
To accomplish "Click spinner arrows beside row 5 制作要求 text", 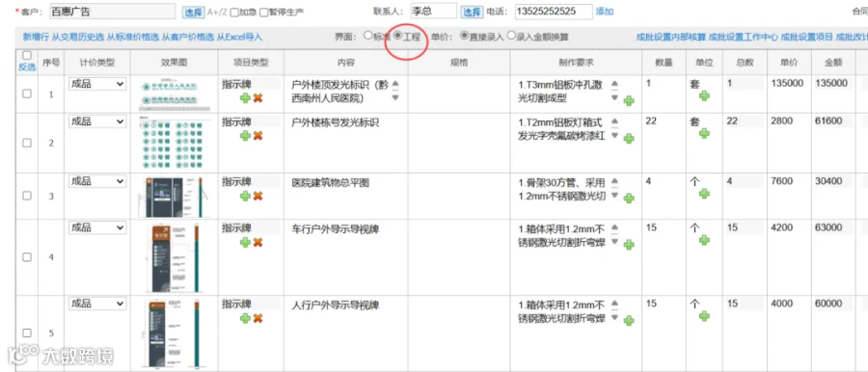I will (614, 311).
